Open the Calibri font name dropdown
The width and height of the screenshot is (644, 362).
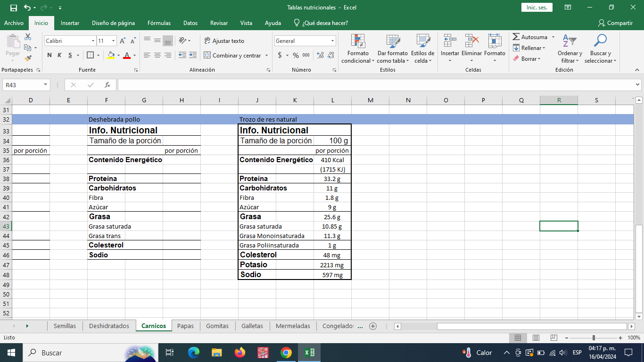click(x=93, y=41)
